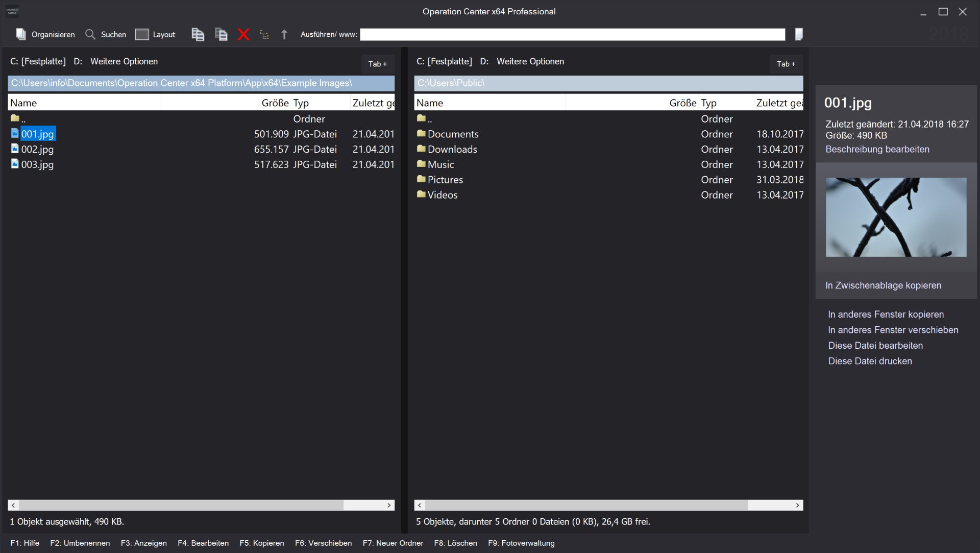Click the first copy documents toolbar icon

coord(198,34)
